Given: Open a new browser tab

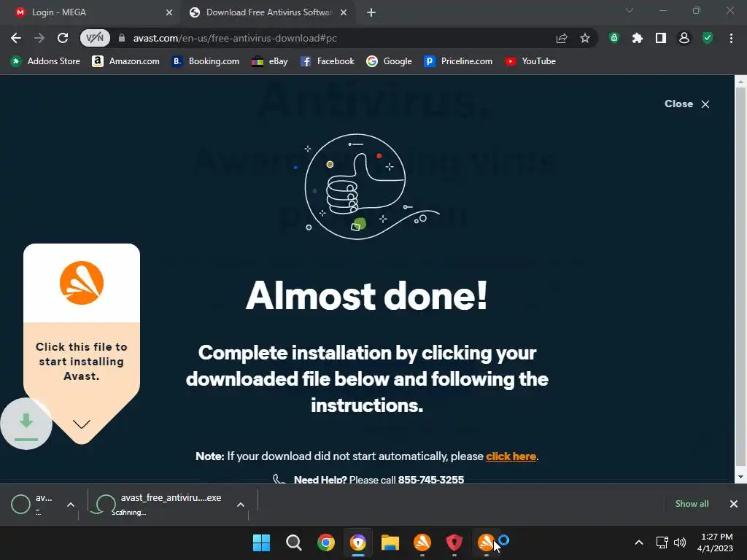Looking at the screenshot, I should [371, 12].
